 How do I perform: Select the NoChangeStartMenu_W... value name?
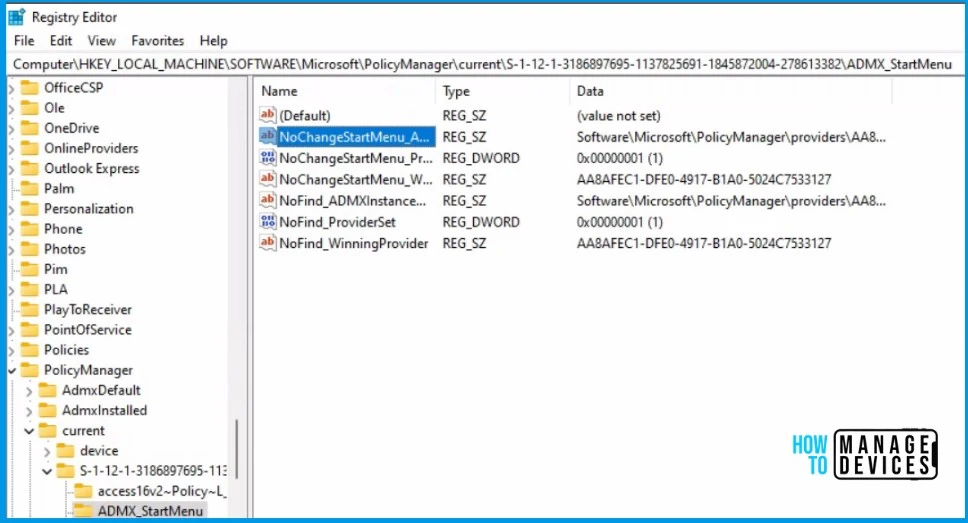pos(356,180)
